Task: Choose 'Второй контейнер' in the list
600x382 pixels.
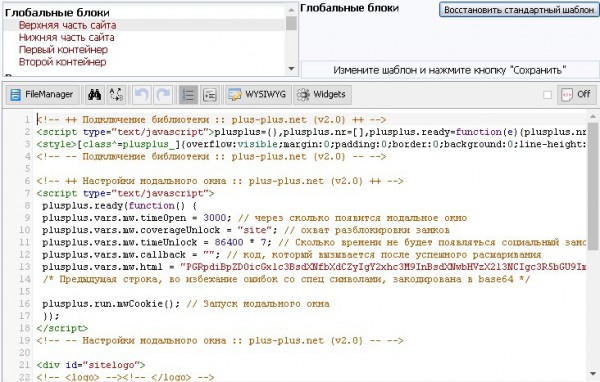Action: point(63,62)
